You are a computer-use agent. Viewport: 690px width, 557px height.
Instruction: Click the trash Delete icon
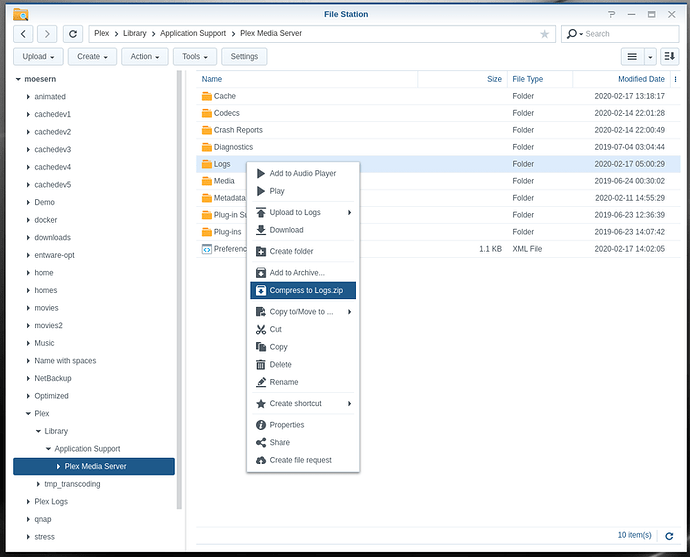pyautogui.click(x=261, y=364)
